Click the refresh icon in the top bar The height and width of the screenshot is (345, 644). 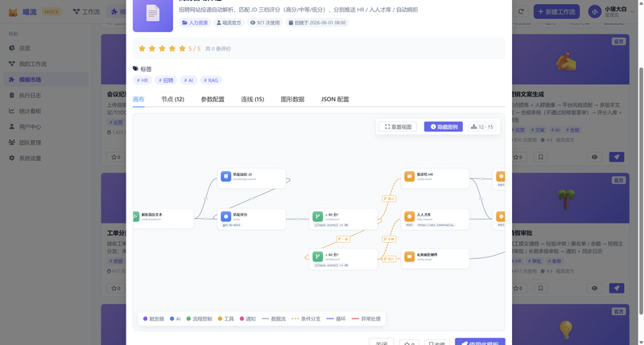521,11
